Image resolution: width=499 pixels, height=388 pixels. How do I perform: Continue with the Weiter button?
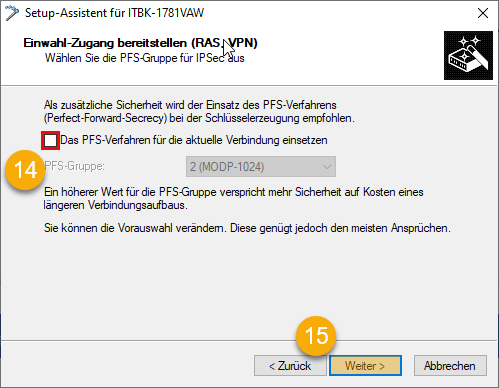pos(365,366)
